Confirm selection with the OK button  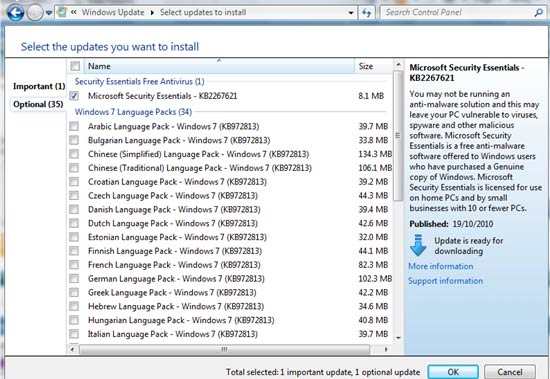pos(453,372)
